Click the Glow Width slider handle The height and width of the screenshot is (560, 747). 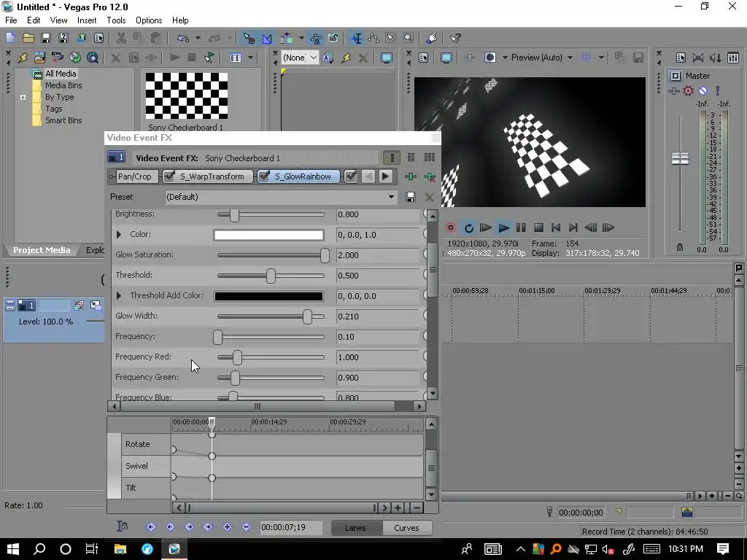click(307, 316)
